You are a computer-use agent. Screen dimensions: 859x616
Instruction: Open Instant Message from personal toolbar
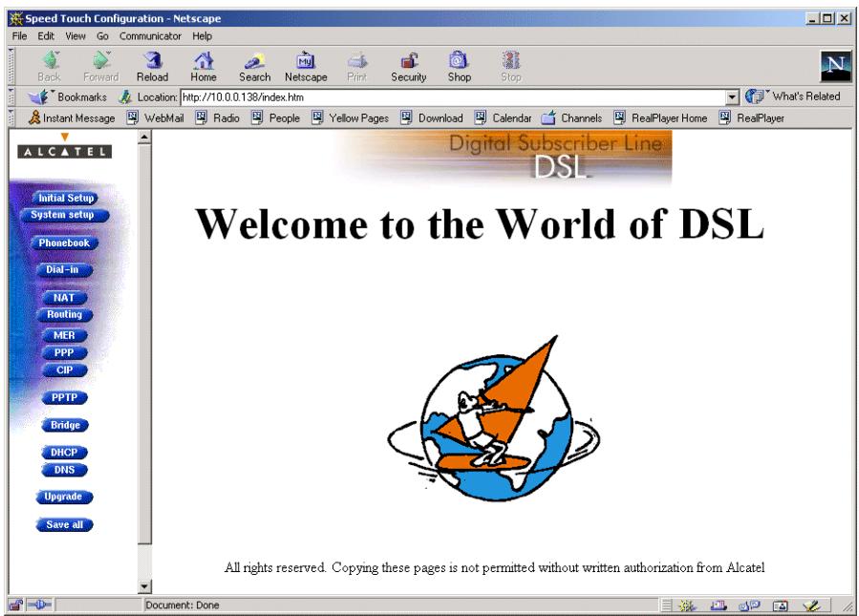click(x=72, y=117)
